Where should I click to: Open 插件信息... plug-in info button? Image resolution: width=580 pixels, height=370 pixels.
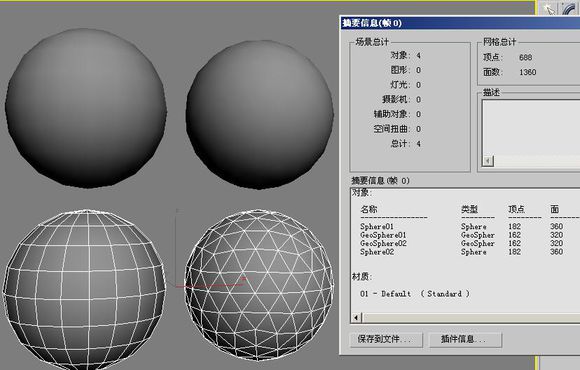(x=465, y=339)
